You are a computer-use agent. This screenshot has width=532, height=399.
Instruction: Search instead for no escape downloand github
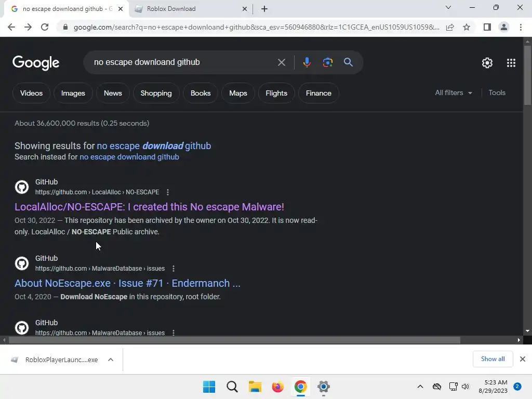[x=129, y=157]
